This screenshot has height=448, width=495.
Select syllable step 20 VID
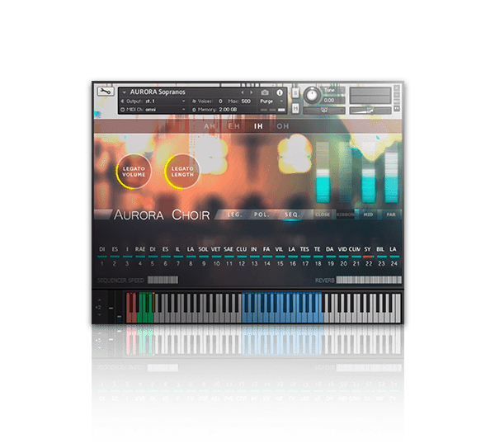tap(342, 249)
